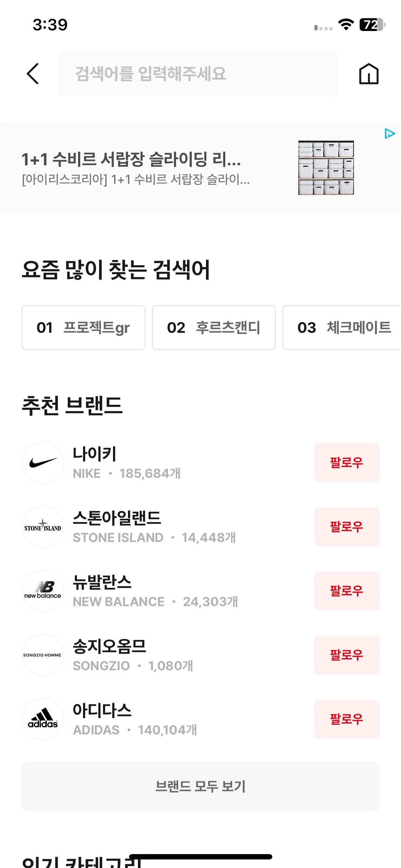This screenshot has width=401, height=868.
Task: Open the Nike swoosh logo
Action: pos(43,463)
